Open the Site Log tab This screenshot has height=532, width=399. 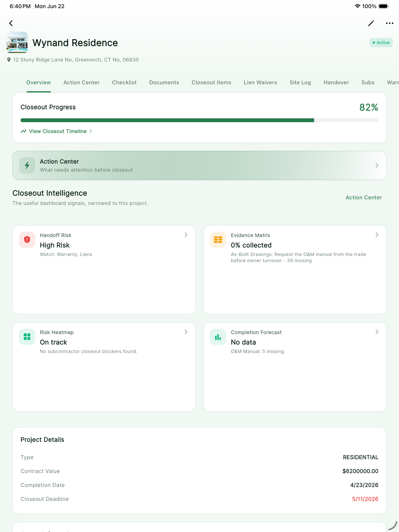pos(300,83)
